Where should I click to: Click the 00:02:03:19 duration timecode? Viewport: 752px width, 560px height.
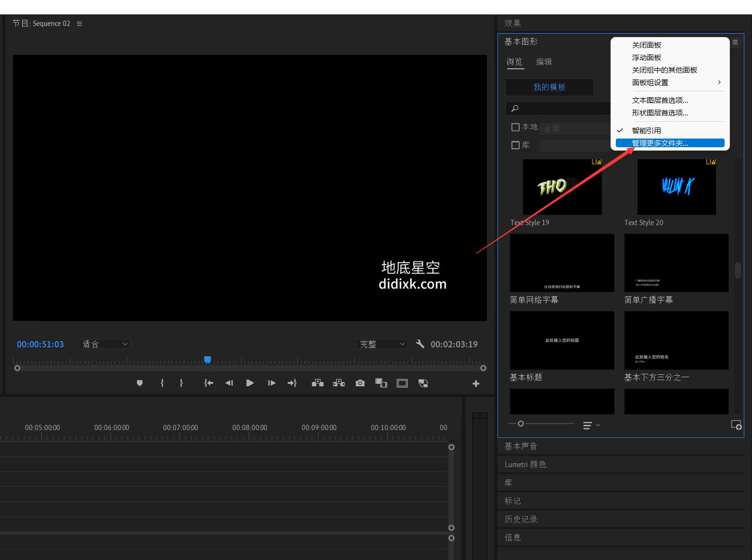(x=454, y=344)
